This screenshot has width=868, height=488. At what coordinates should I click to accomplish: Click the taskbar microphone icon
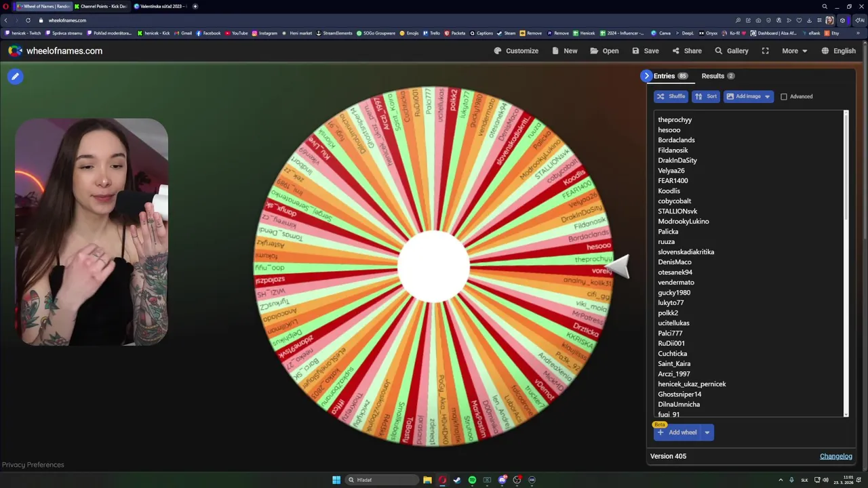[791, 480]
